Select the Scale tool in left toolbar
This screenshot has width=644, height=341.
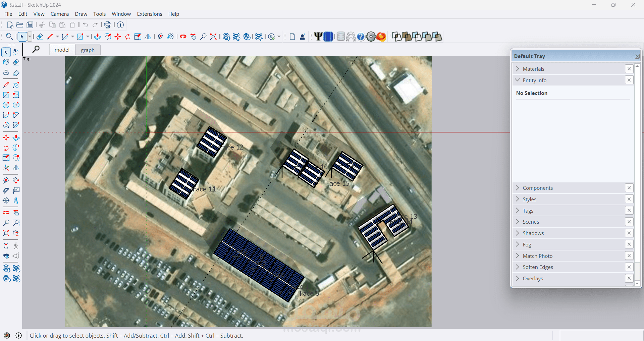(x=6, y=158)
